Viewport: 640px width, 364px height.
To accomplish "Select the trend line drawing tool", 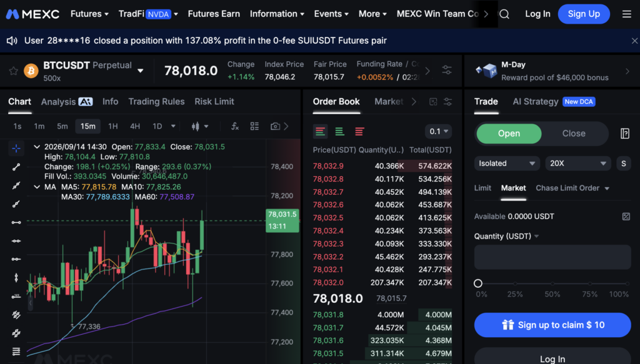I will pos(16,167).
